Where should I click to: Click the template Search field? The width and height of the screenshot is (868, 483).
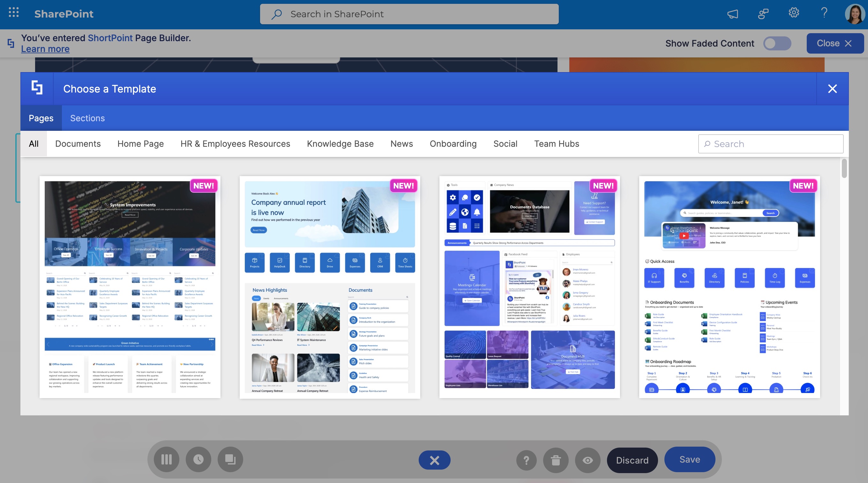click(770, 144)
